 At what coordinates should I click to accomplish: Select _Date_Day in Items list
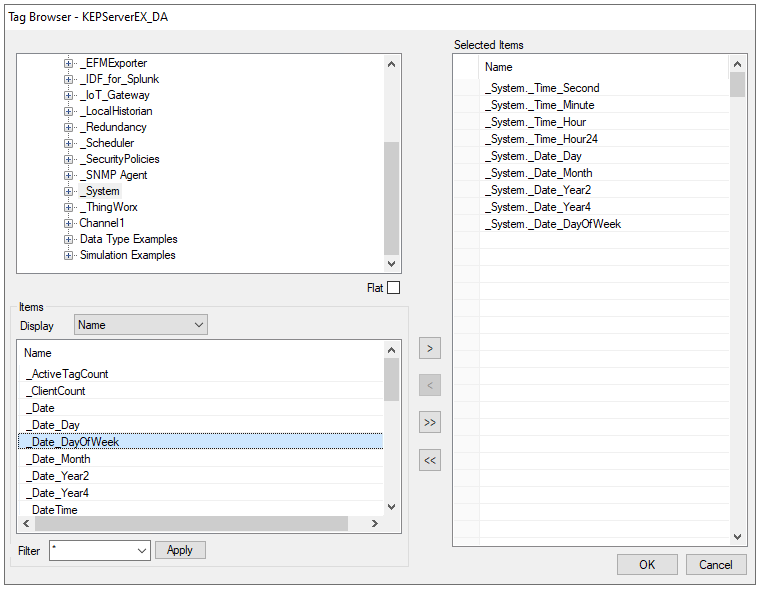201,425
